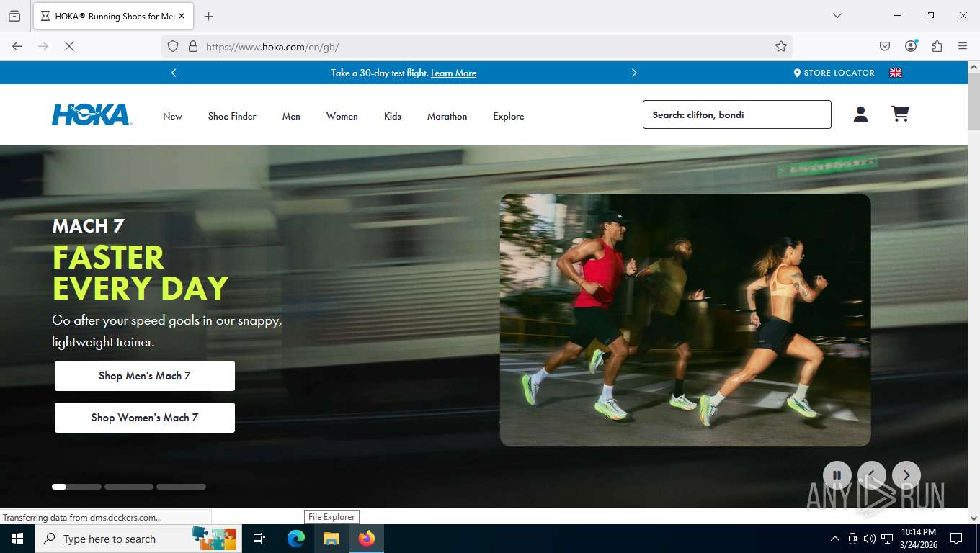The width and height of the screenshot is (980, 553).
Task: Open the taskbar clock and date
Action: point(919,539)
